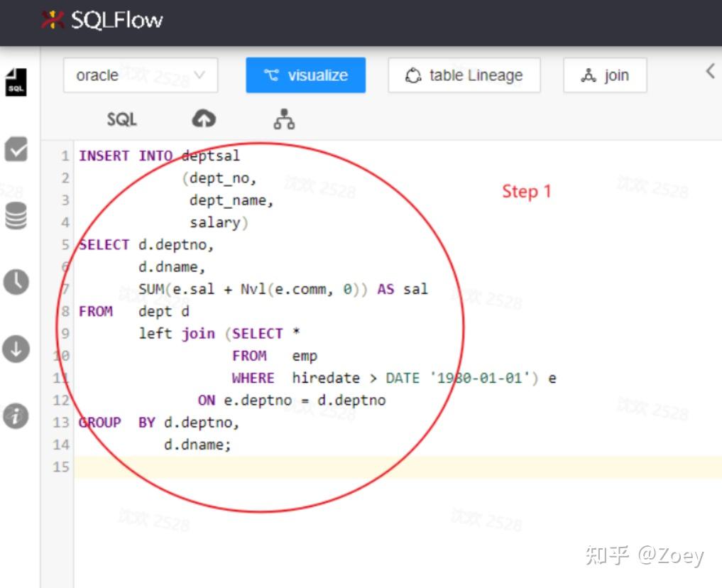Select the checkmark tasks icon in sidebar
The width and height of the screenshot is (722, 588).
point(16,149)
